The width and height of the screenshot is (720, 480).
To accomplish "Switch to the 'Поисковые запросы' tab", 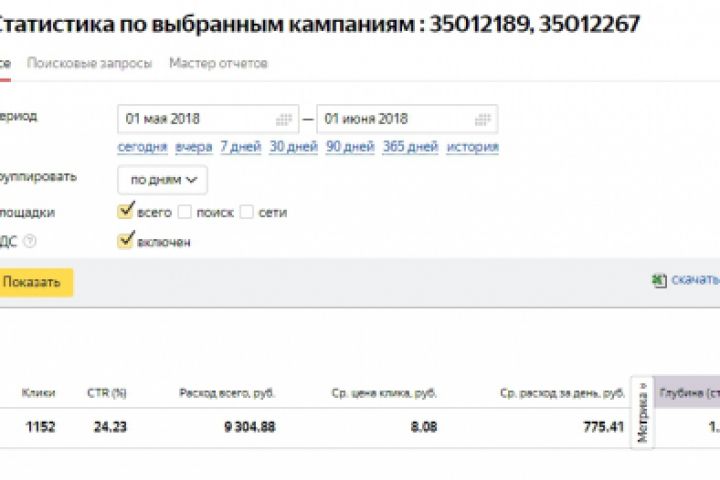I will (90, 63).
